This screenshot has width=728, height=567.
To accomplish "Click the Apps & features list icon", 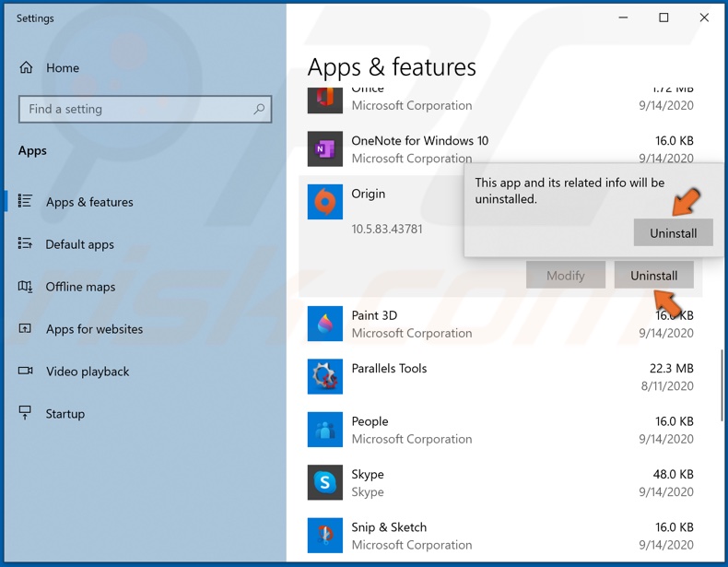I will pos(25,201).
